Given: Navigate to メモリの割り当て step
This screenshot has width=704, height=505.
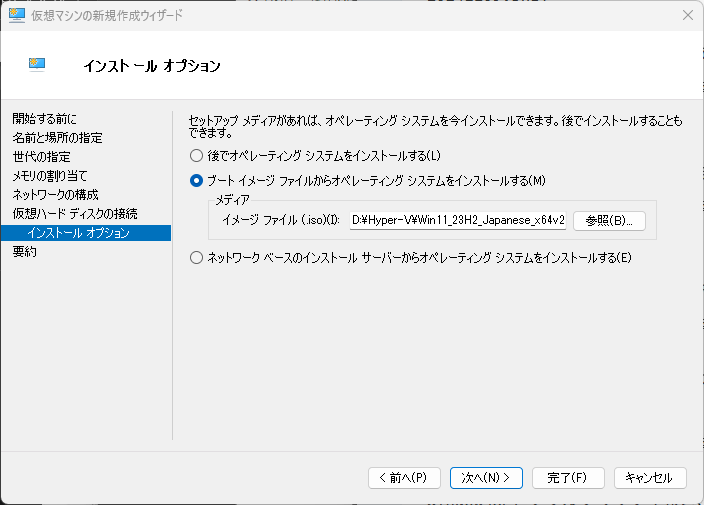Looking at the screenshot, I should point(50,176).
